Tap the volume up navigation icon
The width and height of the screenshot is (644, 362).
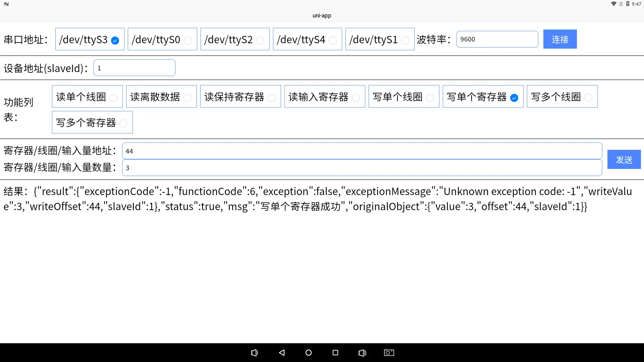pyautogui.click(x=362, y=353)
